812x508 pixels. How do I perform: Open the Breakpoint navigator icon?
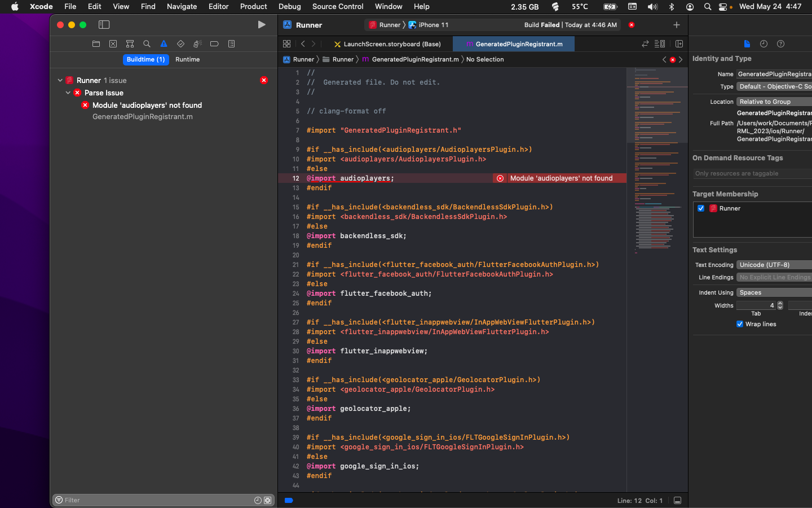pyautogui.click(x=214, y=44)
